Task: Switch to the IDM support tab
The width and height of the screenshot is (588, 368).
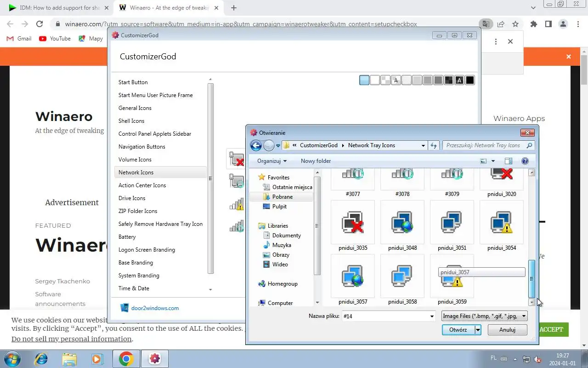Action: click(59, 8)
